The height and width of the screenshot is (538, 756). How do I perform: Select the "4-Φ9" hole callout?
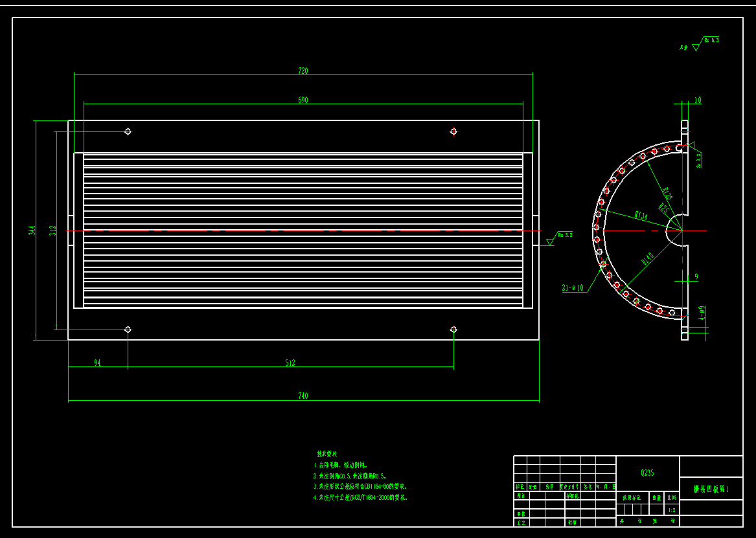click(702, 313)
